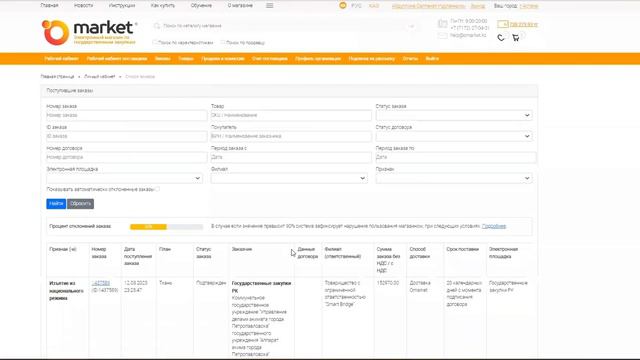Click the circular arrows icon beside the cart
This screenshot has width=640, height=360.
(501, 38)
